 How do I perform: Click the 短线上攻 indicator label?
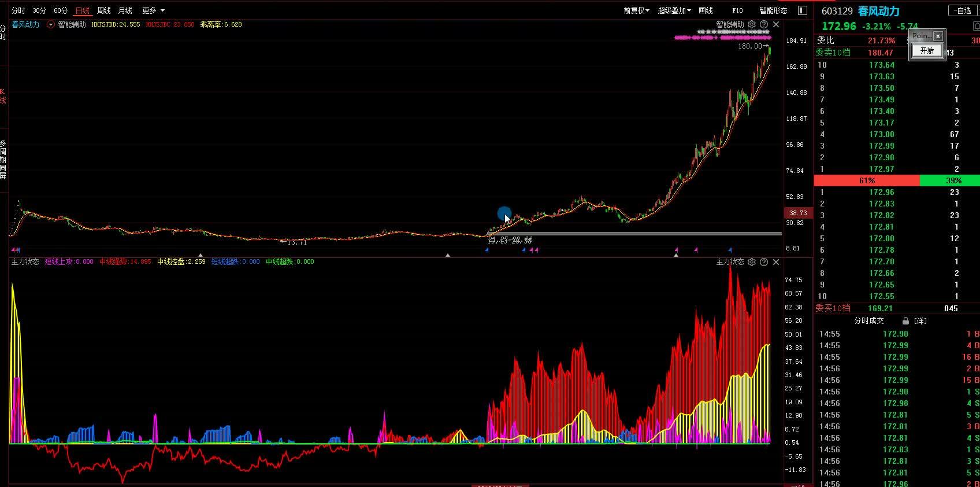[x=69, y=262]
